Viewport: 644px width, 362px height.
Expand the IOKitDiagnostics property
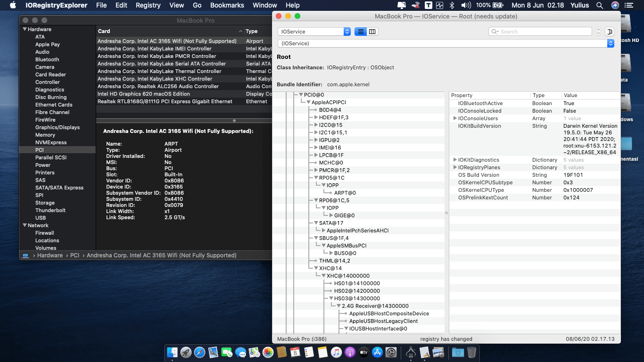coord(455,160)
